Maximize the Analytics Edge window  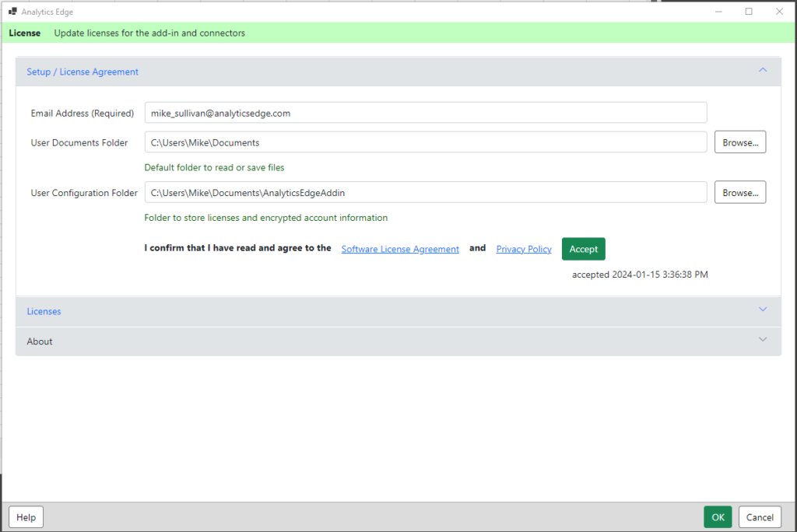pos(749,11)
